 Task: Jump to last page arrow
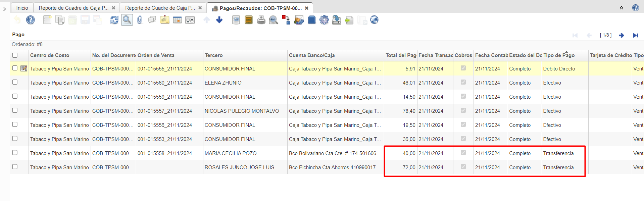(x=635, y=35)
